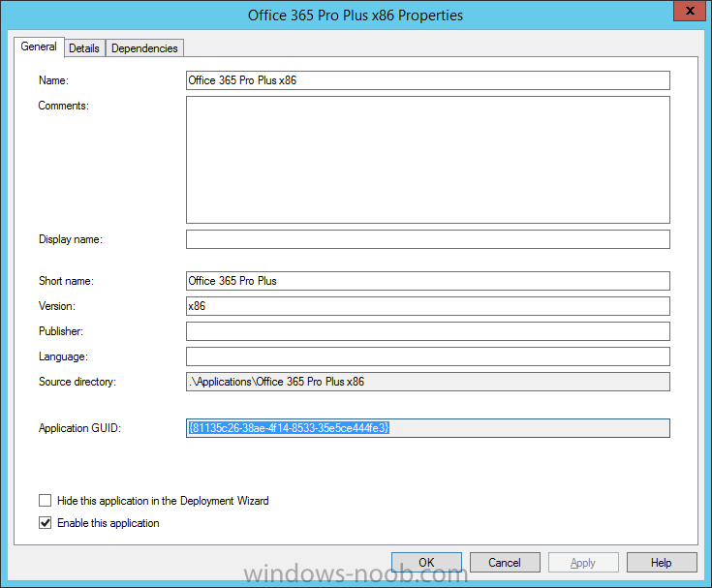Click the Cancel button
This screenshot has width=712, height=588.
[x=505, y=563]
